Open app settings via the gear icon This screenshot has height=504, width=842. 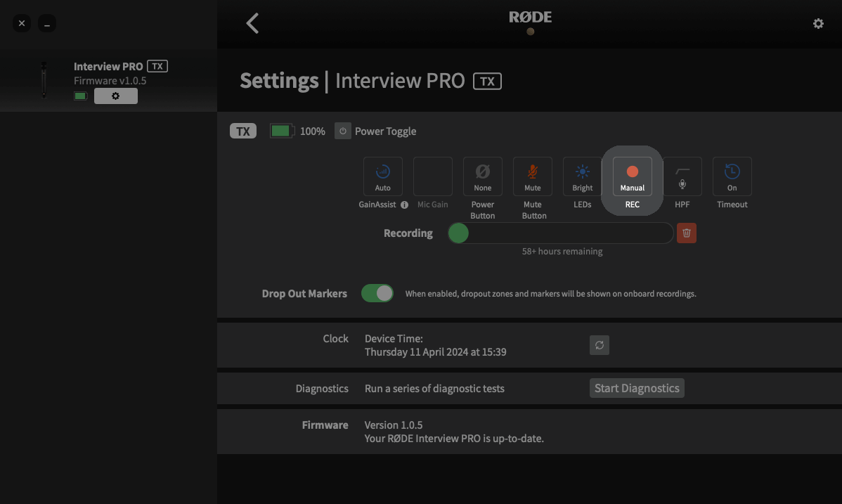(818, 23)
